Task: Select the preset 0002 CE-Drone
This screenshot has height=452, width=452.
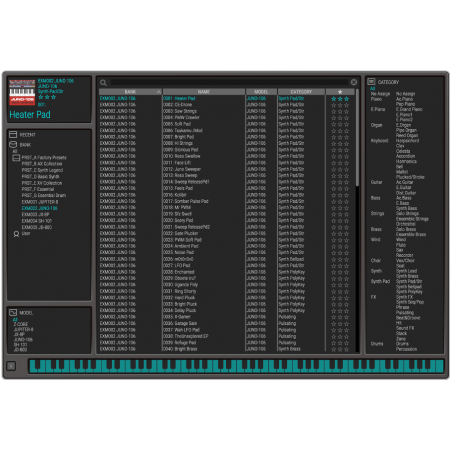Action: [x=177, y=105]
